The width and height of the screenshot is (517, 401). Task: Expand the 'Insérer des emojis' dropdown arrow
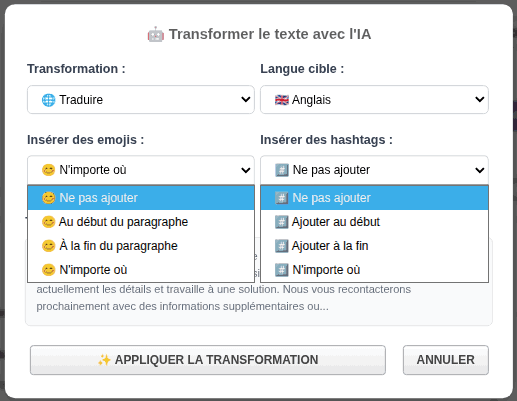pos(246,170)
